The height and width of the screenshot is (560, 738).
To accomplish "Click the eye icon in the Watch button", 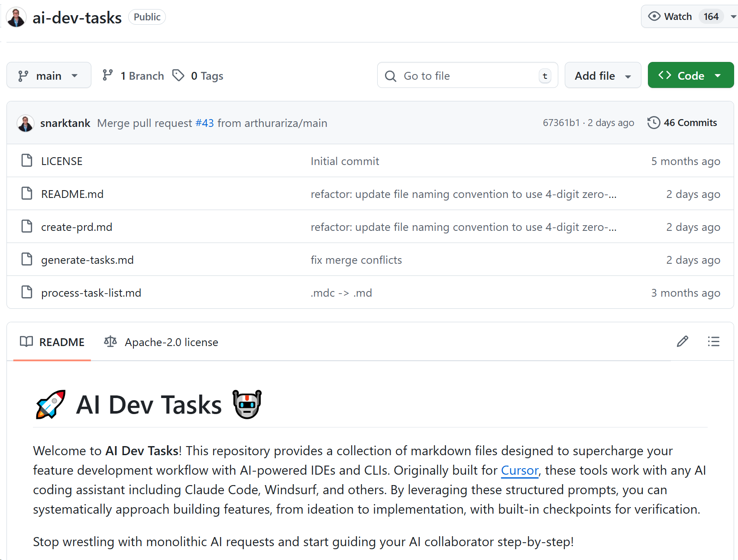I will [654, 16].
